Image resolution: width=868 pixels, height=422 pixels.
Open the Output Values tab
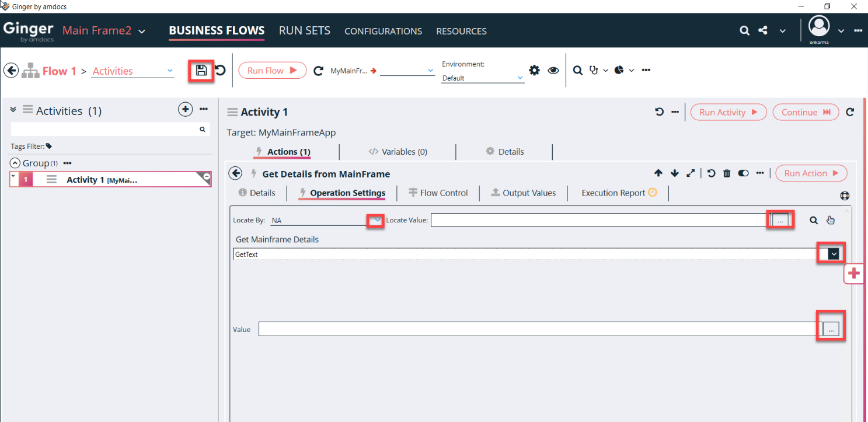pos(523,193)
